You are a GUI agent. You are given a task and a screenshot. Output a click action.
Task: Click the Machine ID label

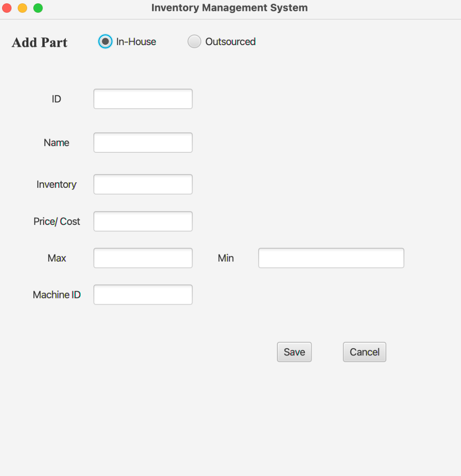tap(57, 295)
